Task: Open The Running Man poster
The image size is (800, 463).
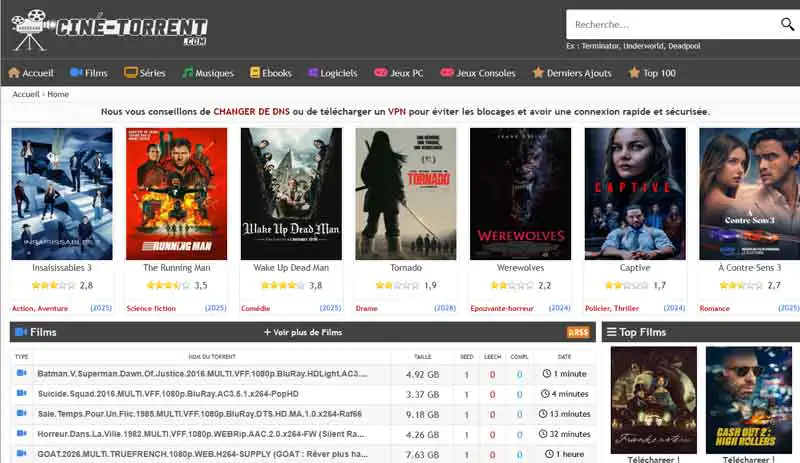Action: 177,194
